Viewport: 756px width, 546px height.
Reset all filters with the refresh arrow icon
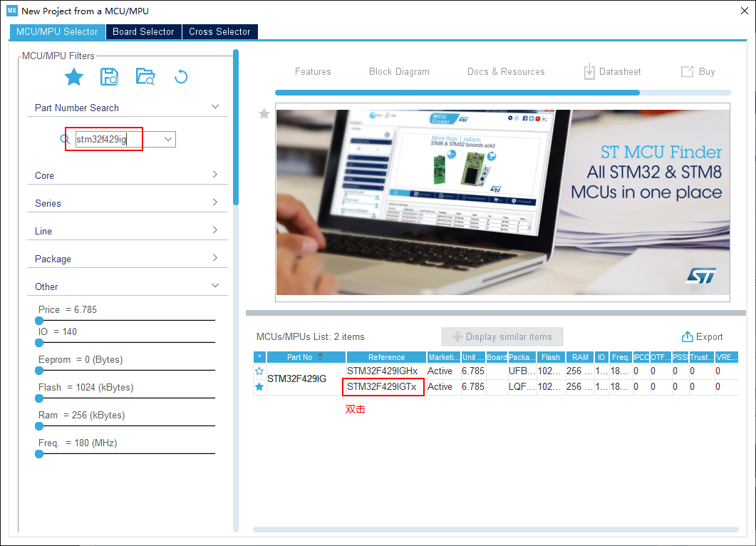(x=181, y=77)
